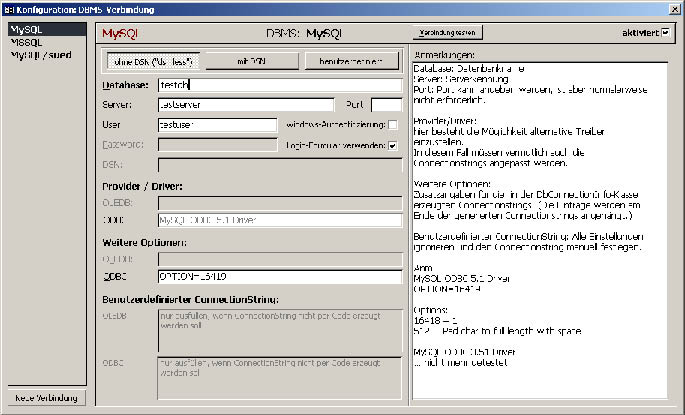
Task: Click the 'Database:' label
Action: (125, 85)
